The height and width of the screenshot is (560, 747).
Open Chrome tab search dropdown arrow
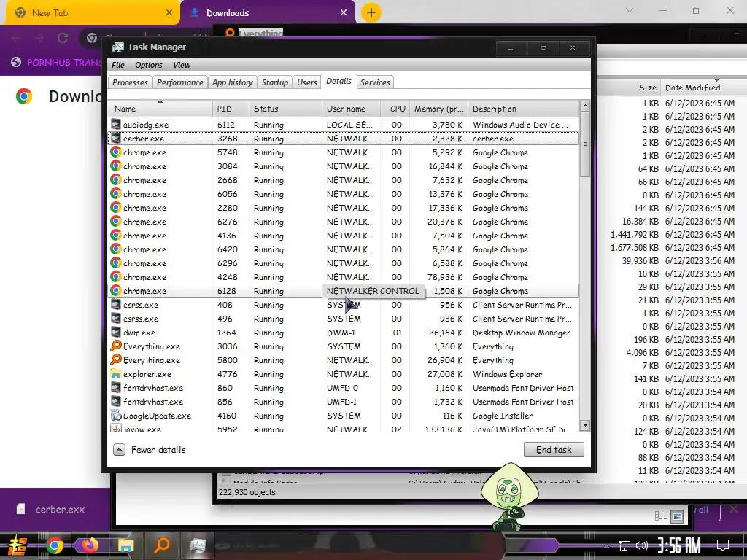(x=630, y=10)
